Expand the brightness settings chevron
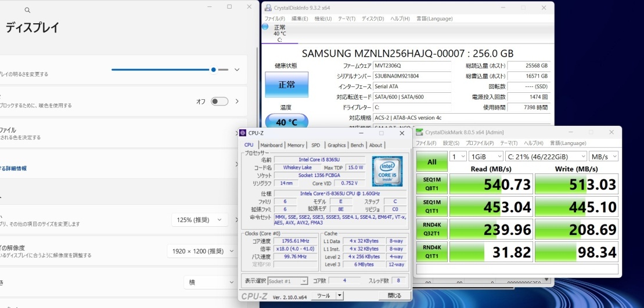This screenshot has height=308, width=644. coord(237,70)
